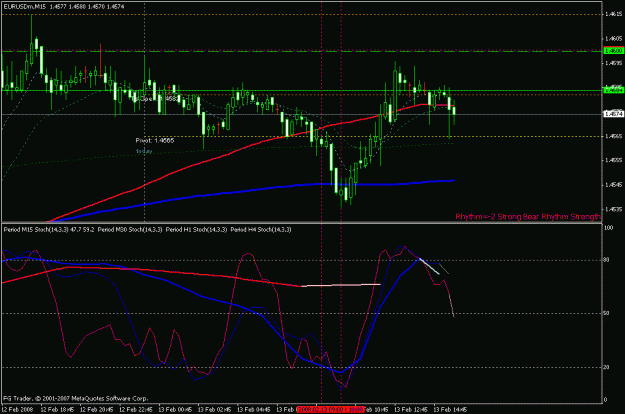This screenshot has height=414, width=625.
Task: Select the 1.4535 price scale label
Action: click(614, 209)
